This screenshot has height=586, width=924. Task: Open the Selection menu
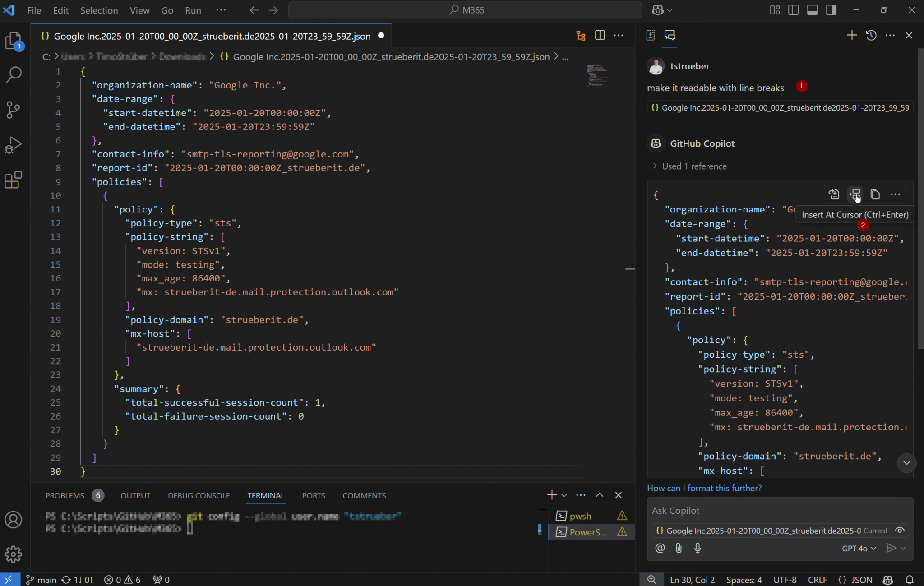(99, 10)
